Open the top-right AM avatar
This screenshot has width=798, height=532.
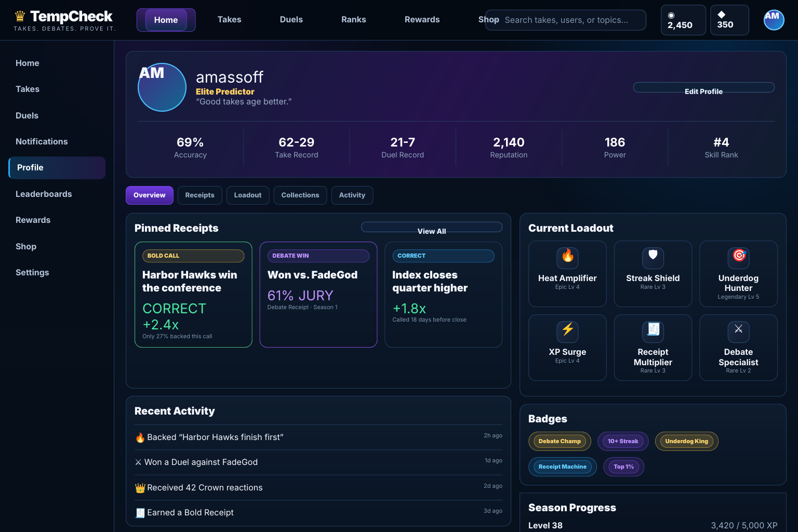pos(774,20)
